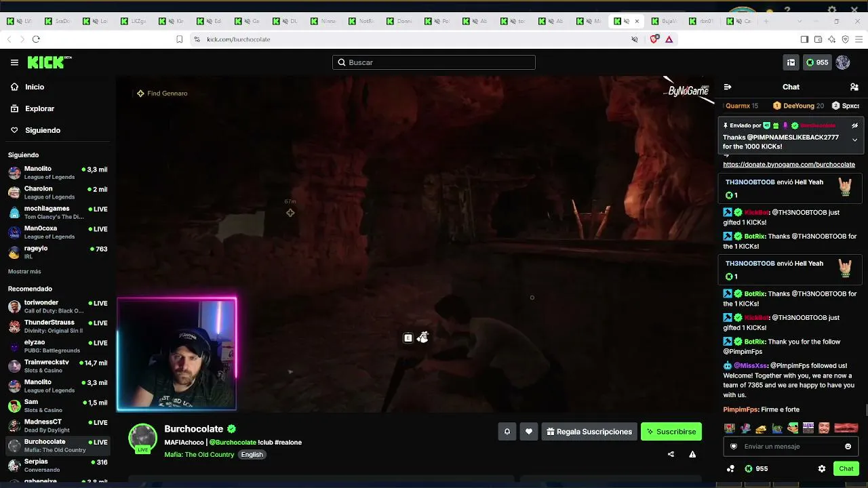The height and width of the screenshot is (488, 868).
Task: Expand followed channels with Mostrar más
Action: pyautogui.click(x=24, y=272)
